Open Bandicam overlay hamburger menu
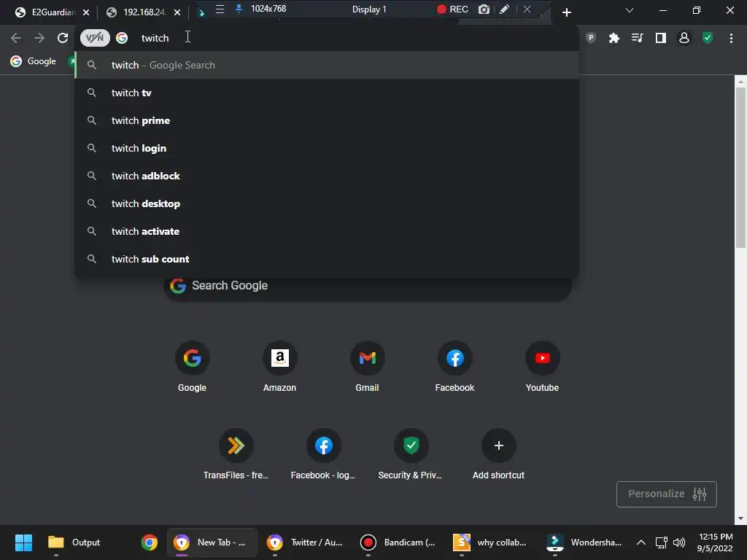This screenshot has width=747, height=560. (x=220, y=9)
